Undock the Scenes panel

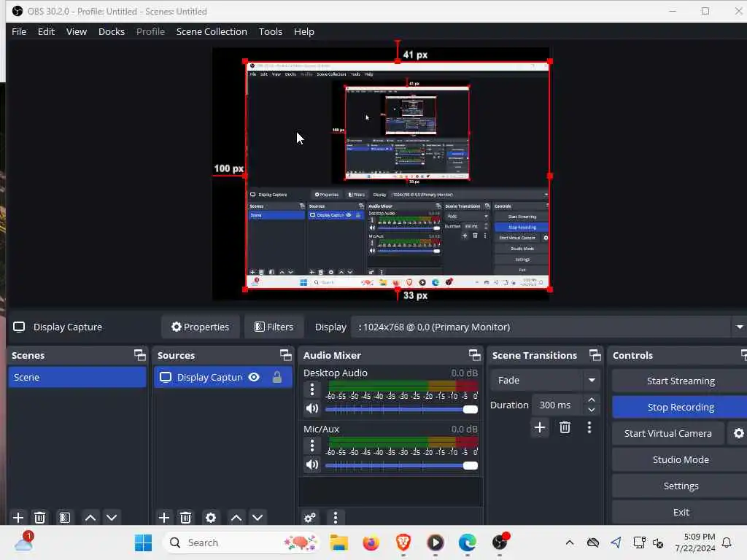point(139,355)
